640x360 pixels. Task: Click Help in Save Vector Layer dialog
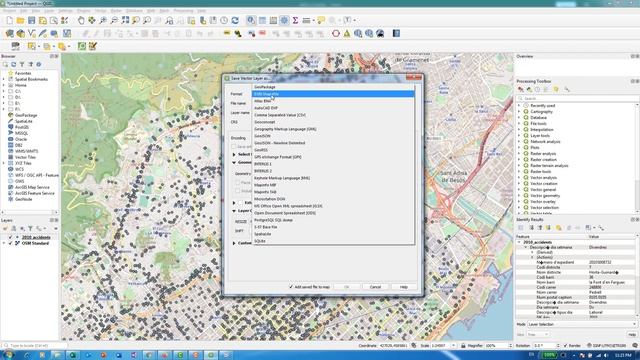coord(404,287)
